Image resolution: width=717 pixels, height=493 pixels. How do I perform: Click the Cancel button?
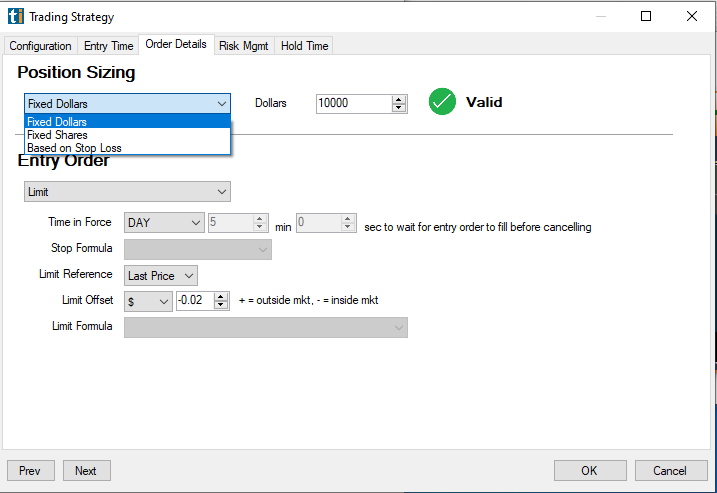coord(671,471)
